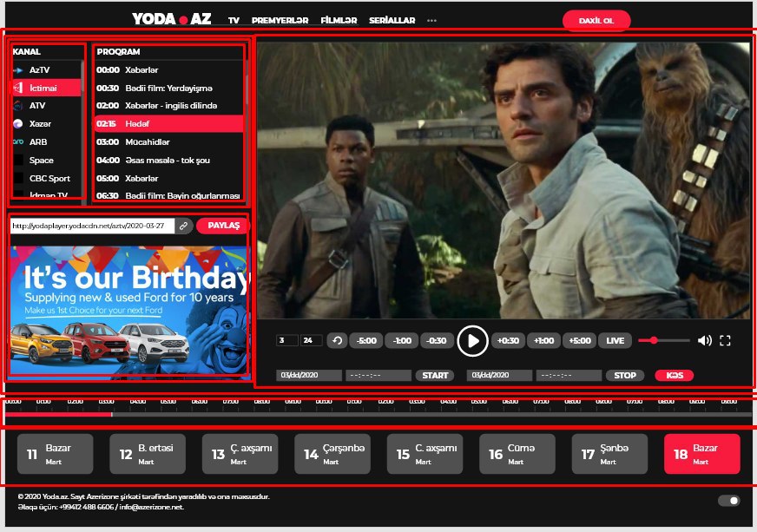Rewind by -0:30 button
The height and width of the screenshot is (532, 757).
tap(437, 341)
